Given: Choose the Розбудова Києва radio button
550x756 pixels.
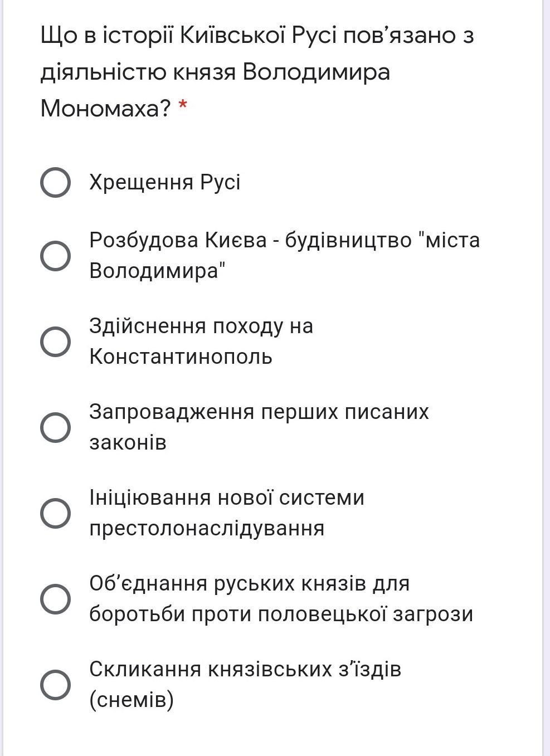Looking at the screenshot, I should tap(55, 256).
